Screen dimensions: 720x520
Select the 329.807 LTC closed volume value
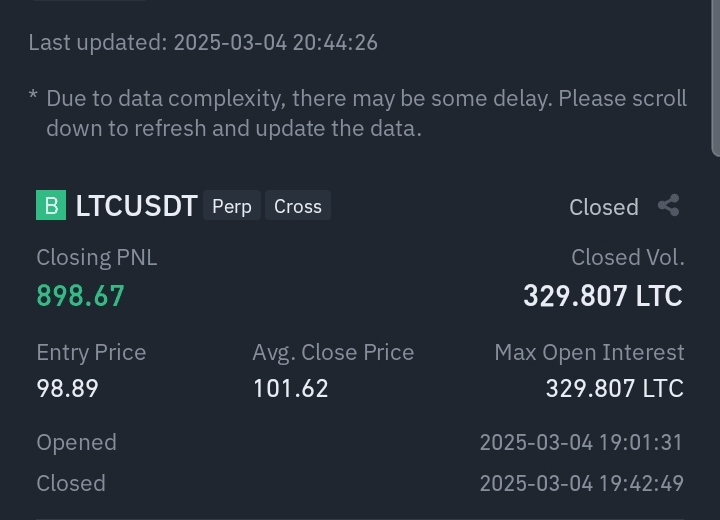602,296
